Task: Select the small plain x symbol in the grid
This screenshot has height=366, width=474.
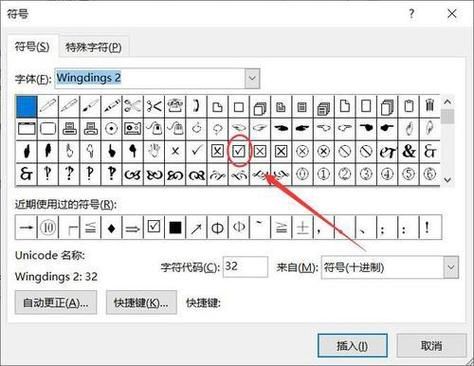Action: (x=175, y=152)
